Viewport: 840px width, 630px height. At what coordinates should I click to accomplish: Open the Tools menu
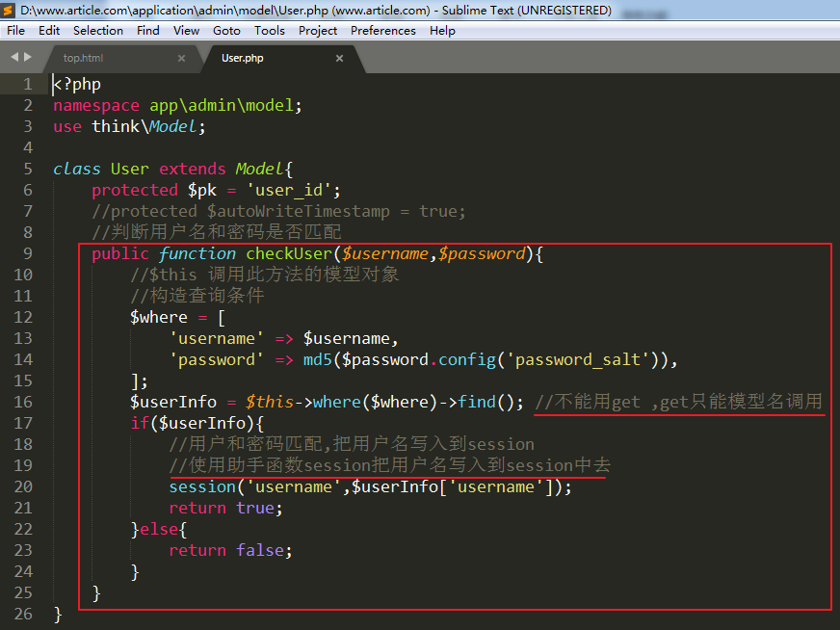pos(270,31)
